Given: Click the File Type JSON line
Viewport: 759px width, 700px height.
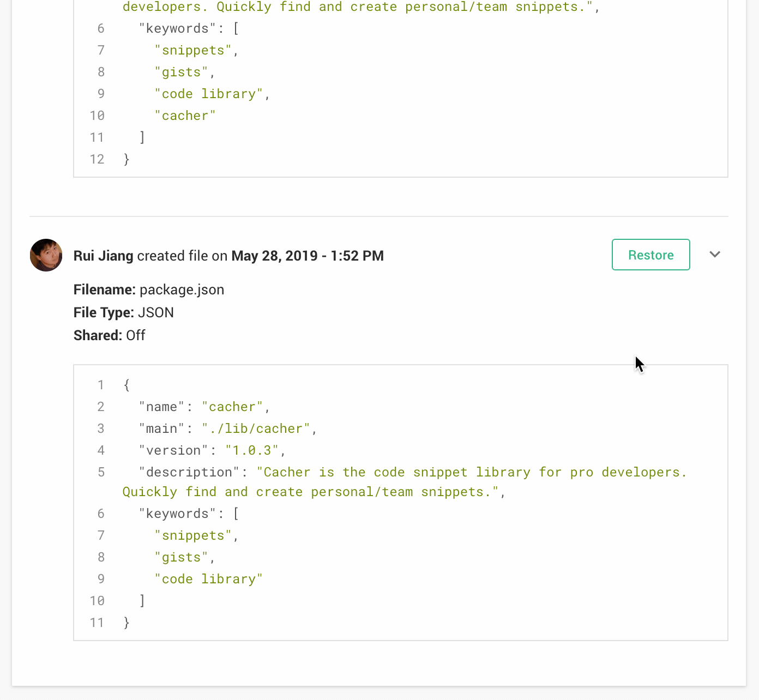Looking at the screenshot, I should click(124, 312).
